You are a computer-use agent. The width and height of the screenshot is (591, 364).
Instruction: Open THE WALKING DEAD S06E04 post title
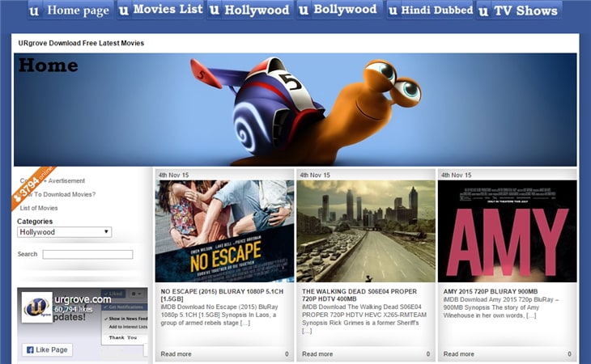(x=359, y=294)
